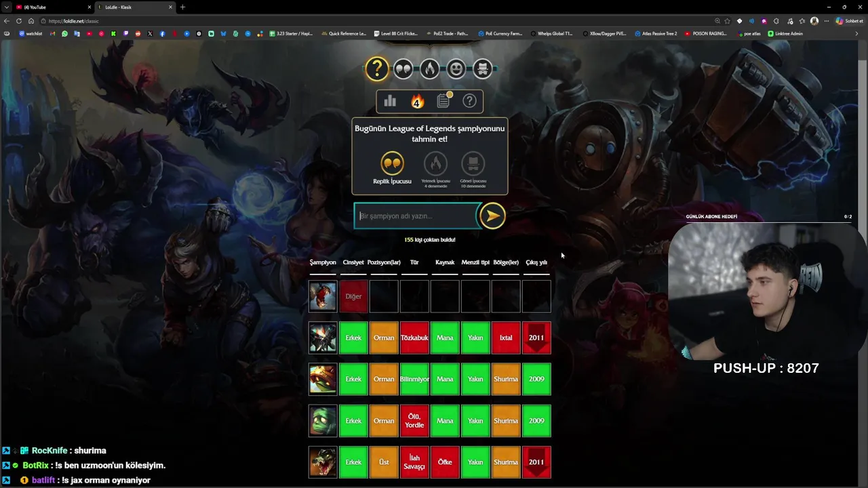868x488 pixels.
Task: Open the poe atlas bookmark
Action: 749,33
